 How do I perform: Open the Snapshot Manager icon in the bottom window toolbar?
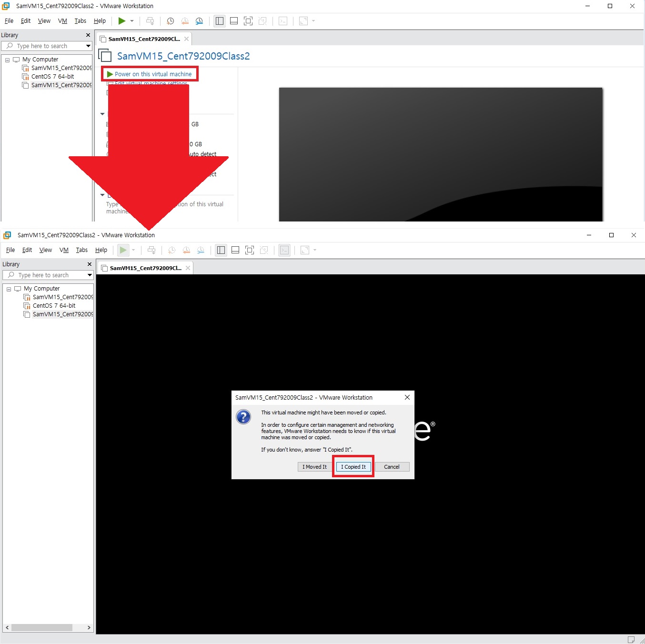coord(201,250)
